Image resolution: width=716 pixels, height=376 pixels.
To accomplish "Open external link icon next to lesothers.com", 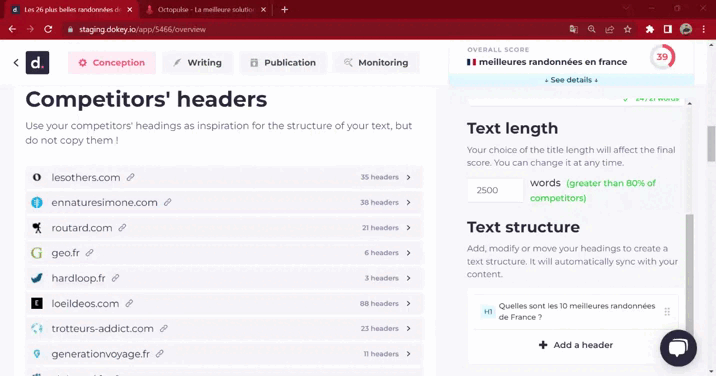I will pyautogui.click(x=131, y=177).
